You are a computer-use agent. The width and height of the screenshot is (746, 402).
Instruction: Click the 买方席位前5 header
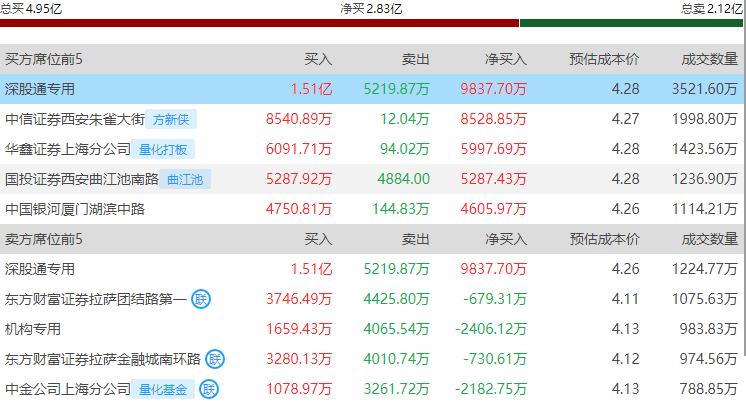click(43, 59)
